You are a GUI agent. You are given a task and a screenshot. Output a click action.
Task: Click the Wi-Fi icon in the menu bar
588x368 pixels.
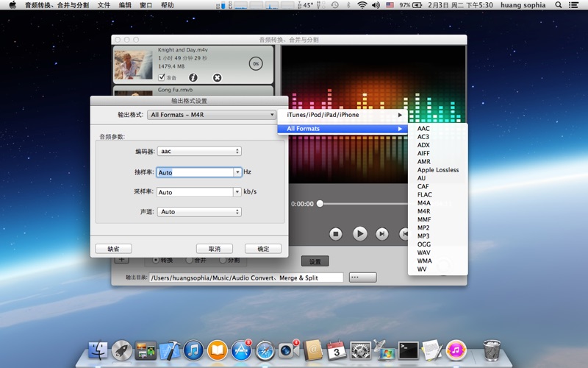[x=362, y=5]
